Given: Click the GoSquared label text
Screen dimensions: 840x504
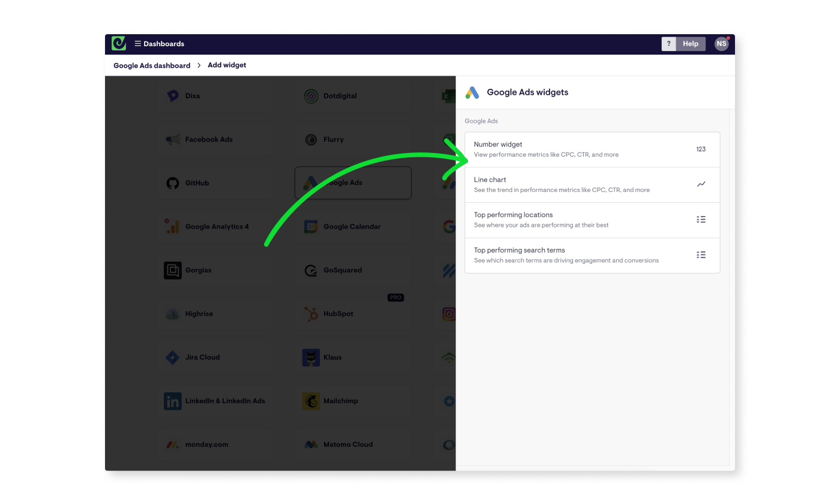Looking at the screenshot, I should coord(343,271).
